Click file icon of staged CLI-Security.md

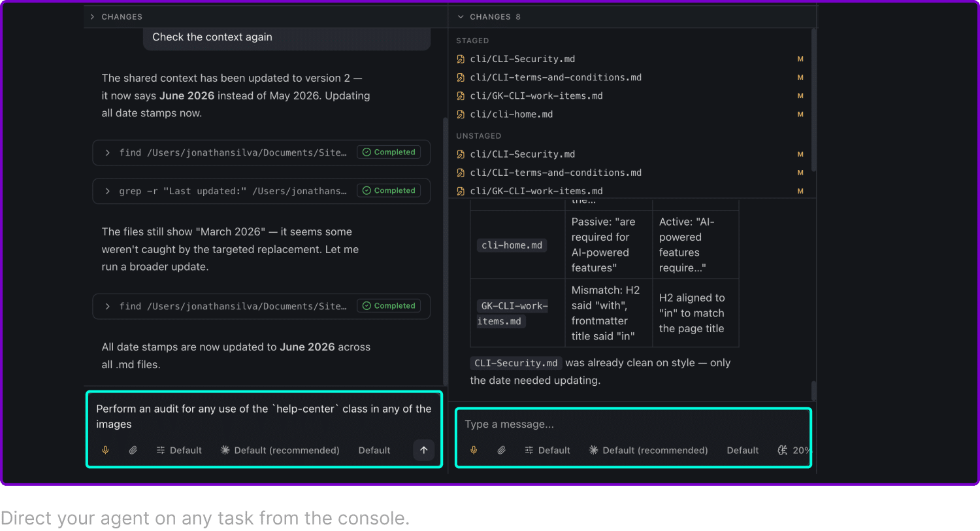pos(461,59)
